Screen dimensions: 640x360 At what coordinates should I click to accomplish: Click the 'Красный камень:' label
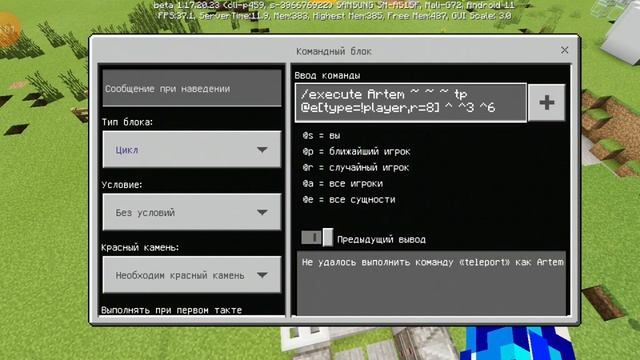[140, 247]
